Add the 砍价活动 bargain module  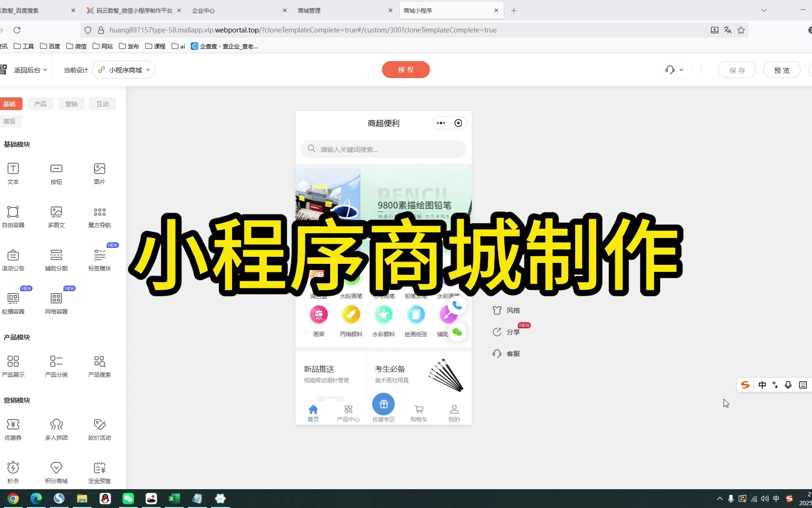point(100,429)
